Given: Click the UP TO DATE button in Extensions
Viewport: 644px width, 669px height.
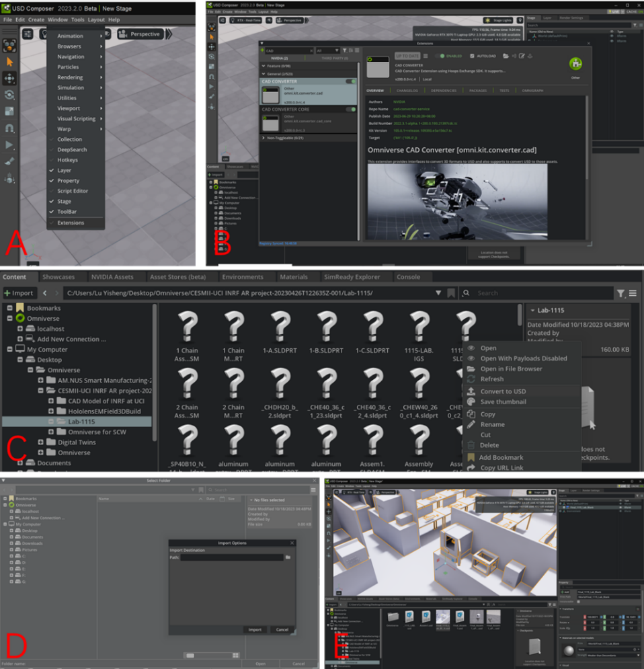Looking at the screenshot, I should [x=407, y=56].
